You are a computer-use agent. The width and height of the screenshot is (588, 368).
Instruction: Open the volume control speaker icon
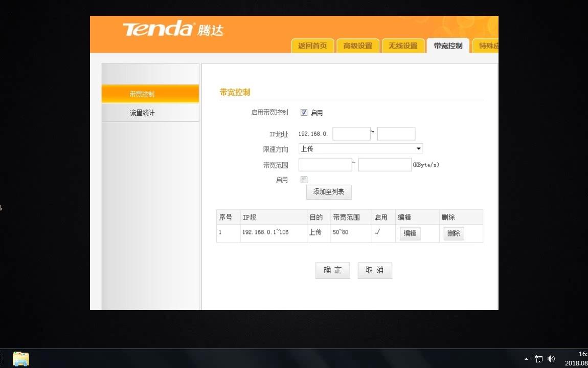click(x=551, y=358)
